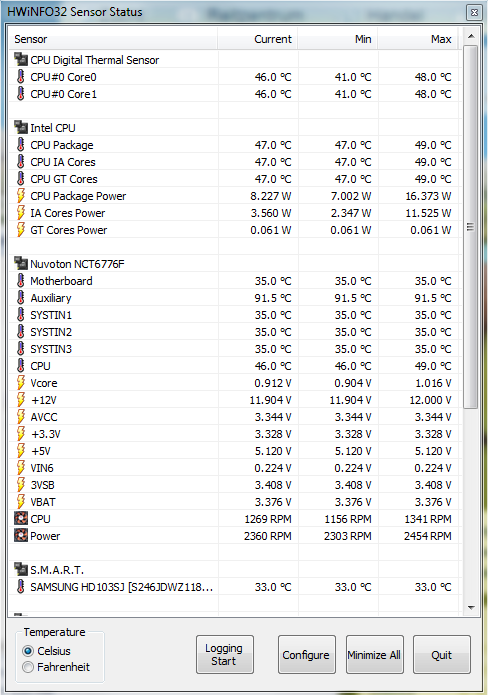Viewport: 488px width, 695px height.
Task: Click thermometer icon beside Auxiliary
Action: [x=20, y=297]
